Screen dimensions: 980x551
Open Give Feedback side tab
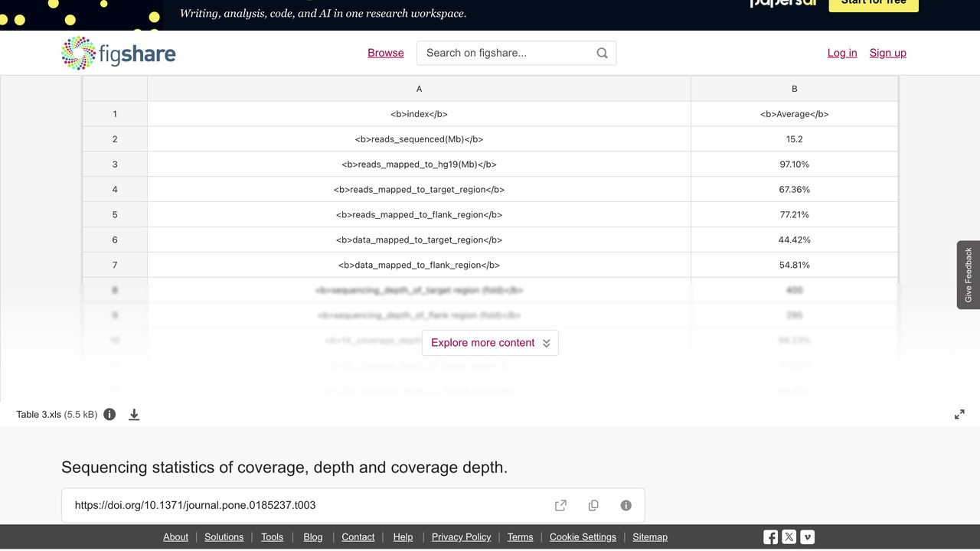point(969,275)
